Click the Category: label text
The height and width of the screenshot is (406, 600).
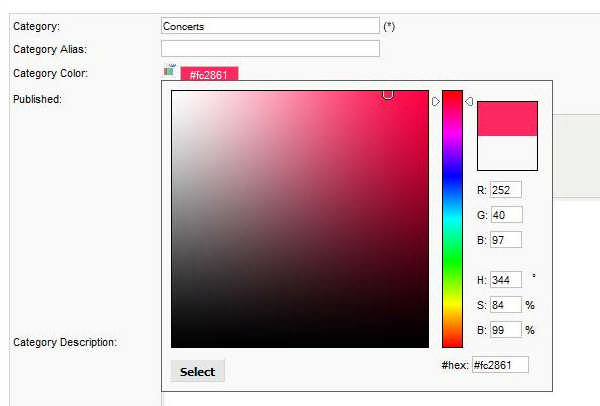pos(36,26)
